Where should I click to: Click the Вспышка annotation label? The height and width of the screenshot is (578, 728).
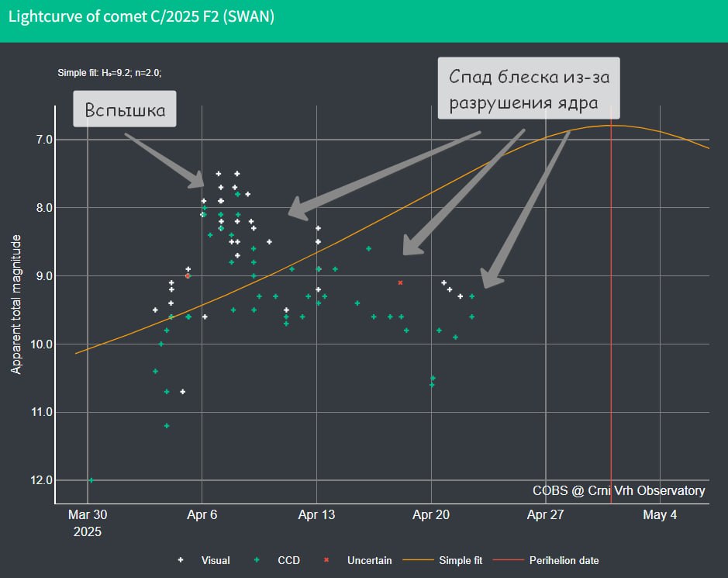click(x=124, y=109)
